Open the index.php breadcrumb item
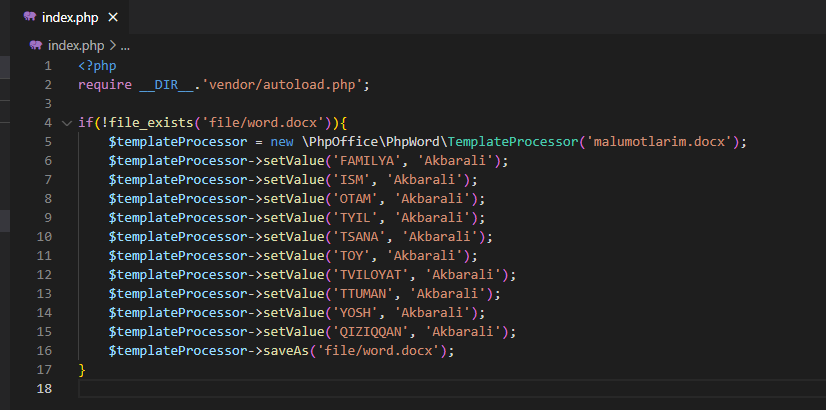Image resolution: width=826 pixels, height=410 pixels. click(x=76, y=46)
